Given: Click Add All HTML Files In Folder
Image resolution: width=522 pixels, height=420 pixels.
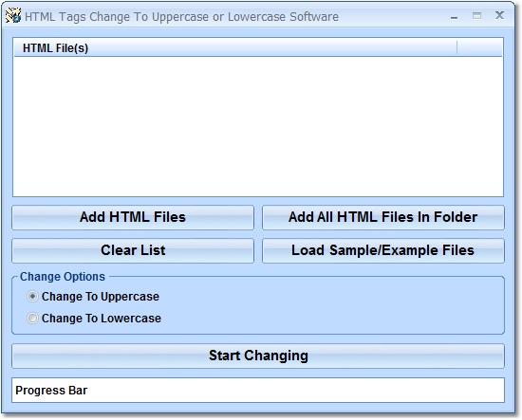Looking at the screenshot, I should coord(383,217).
